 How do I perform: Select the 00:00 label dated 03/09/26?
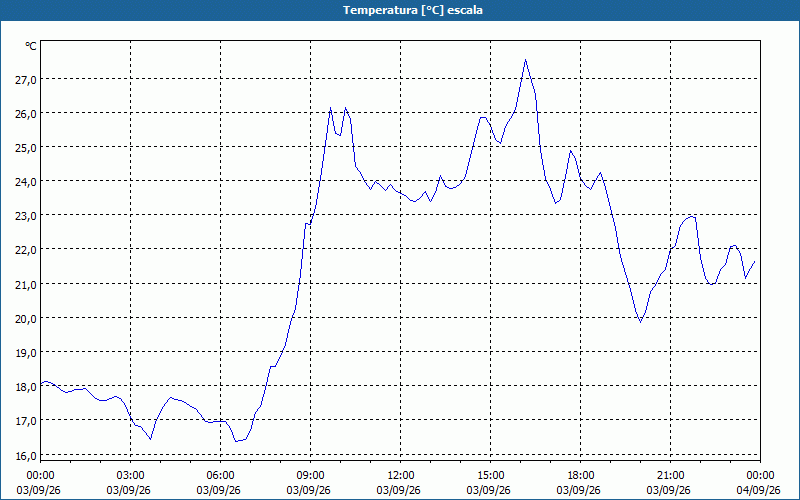[40, 476]
